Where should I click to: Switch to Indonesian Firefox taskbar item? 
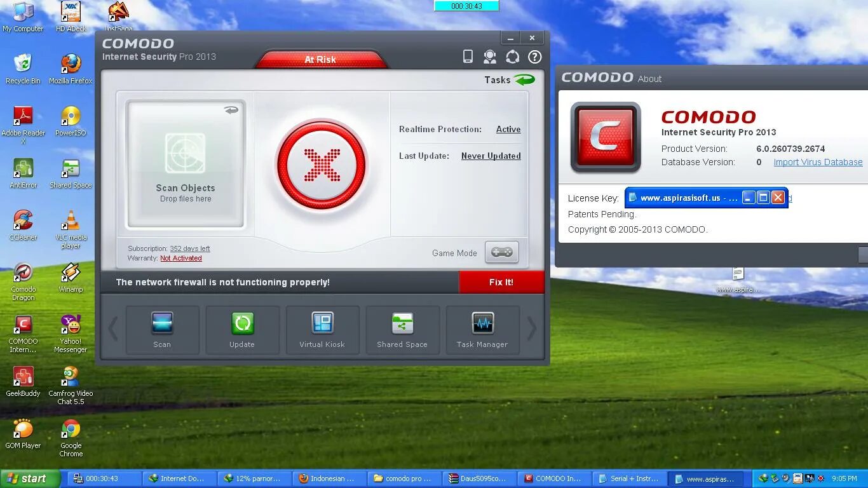329,478
